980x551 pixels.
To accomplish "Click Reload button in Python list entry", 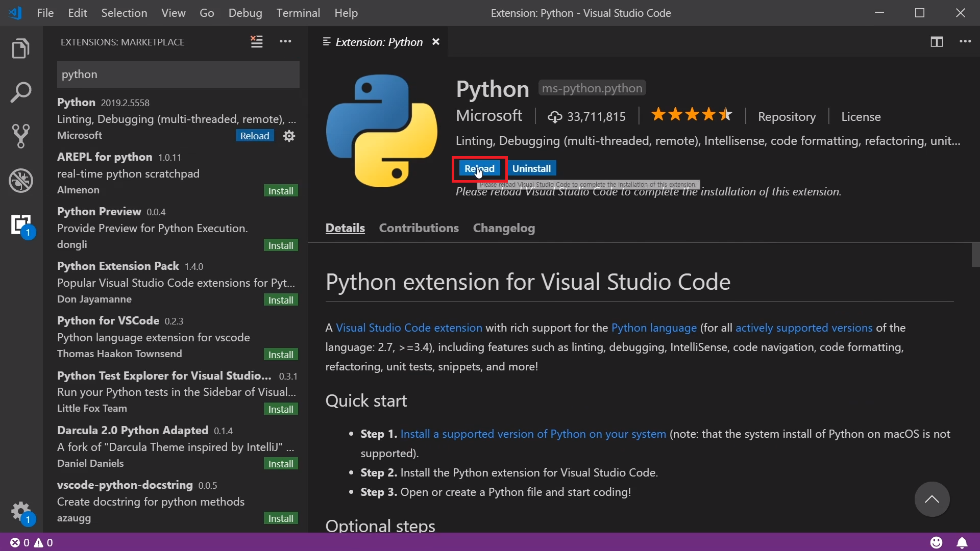I will 255,136.
